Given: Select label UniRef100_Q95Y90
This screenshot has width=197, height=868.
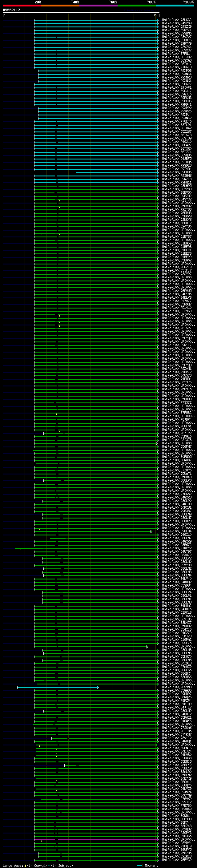Looking at the screenshot, I should pos(177,565).
